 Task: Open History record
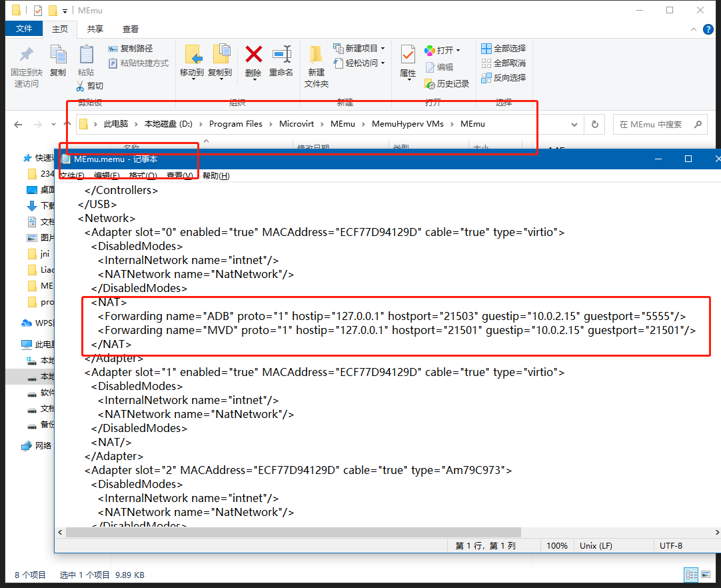(447, 84)
